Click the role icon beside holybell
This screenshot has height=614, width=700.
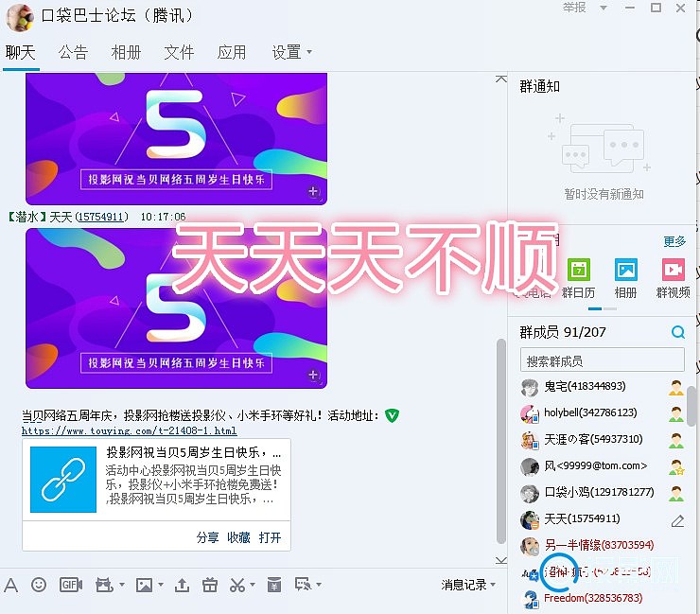pos(676,414)
